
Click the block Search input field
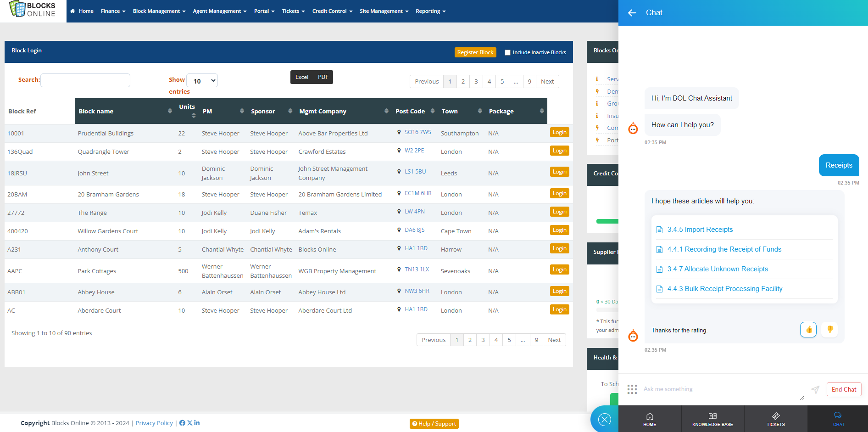coord(85,80)
